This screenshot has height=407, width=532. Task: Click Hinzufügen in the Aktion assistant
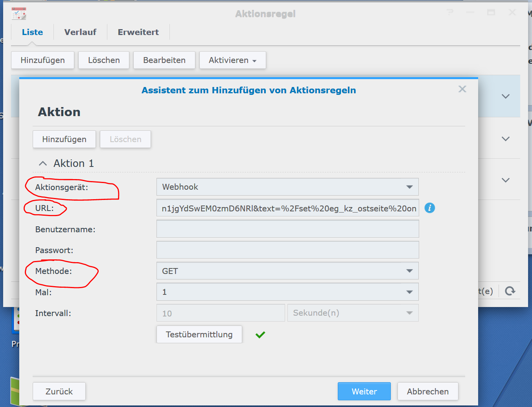pos(64,139)
